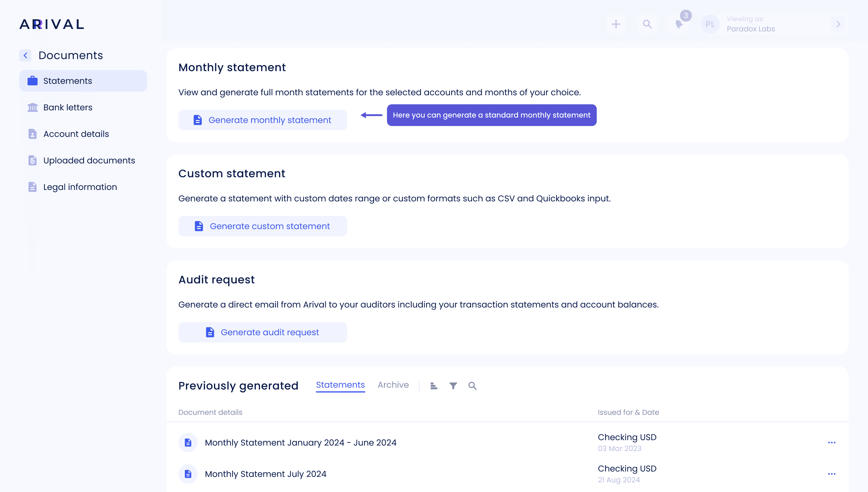Open the filter funnel icon
The image size is (868, 492).
pyautogui.click(x=453, y=386)
